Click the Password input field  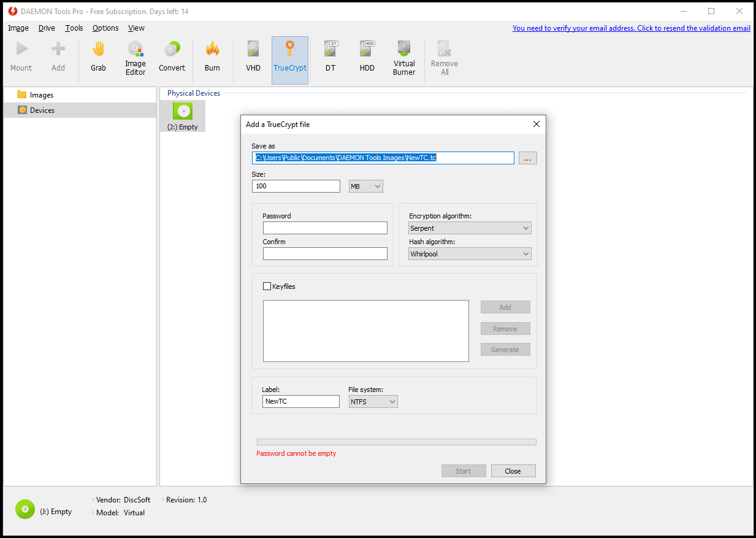coord(325,228)
